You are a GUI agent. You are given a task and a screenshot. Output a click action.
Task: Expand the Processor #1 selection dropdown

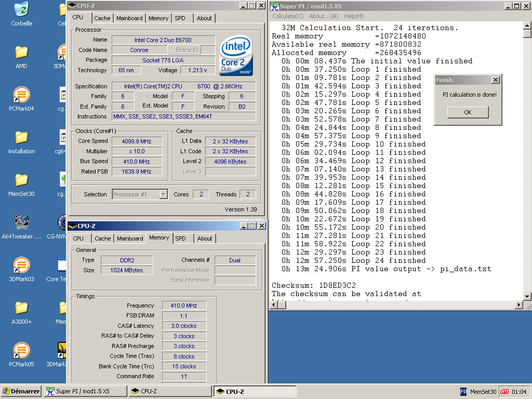point(164,194)
